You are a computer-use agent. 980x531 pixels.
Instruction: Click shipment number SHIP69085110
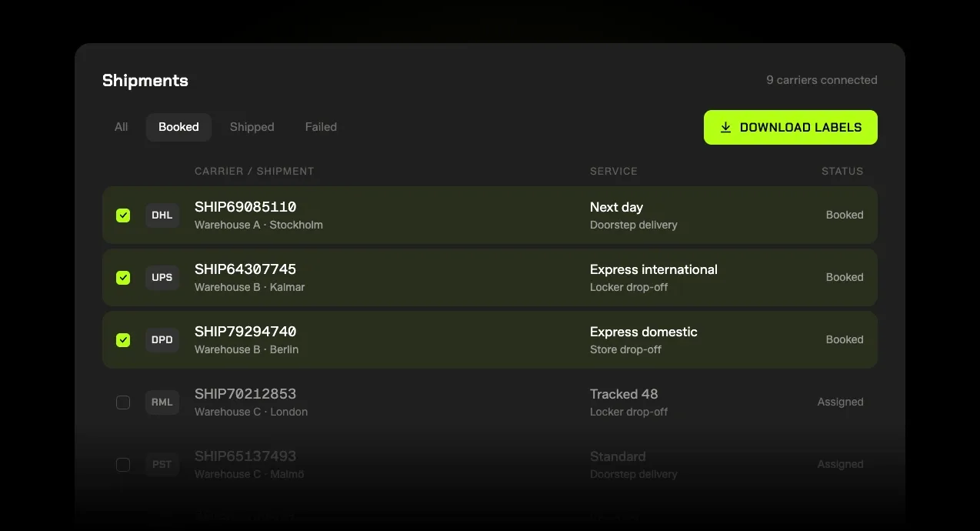pos(245,207)
